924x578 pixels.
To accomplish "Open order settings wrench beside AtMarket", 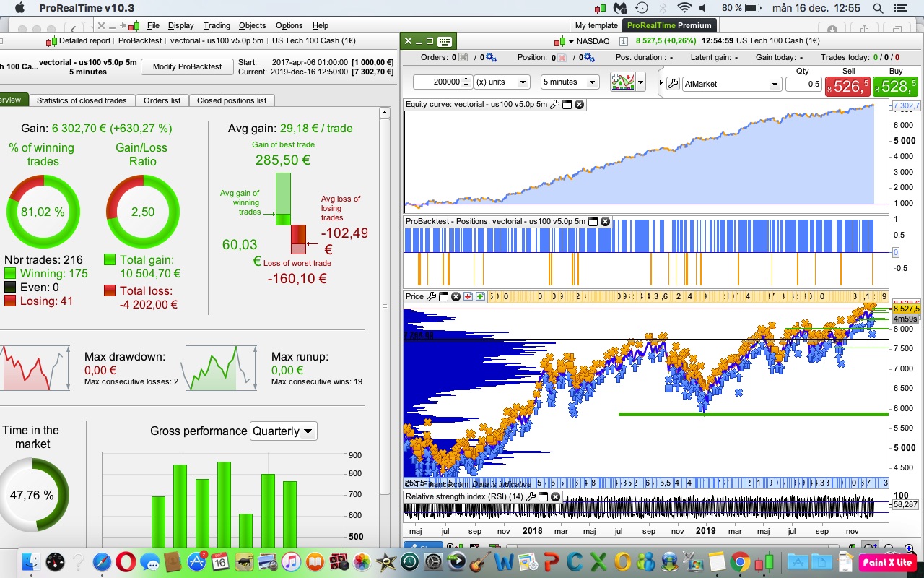I will 672,84.
